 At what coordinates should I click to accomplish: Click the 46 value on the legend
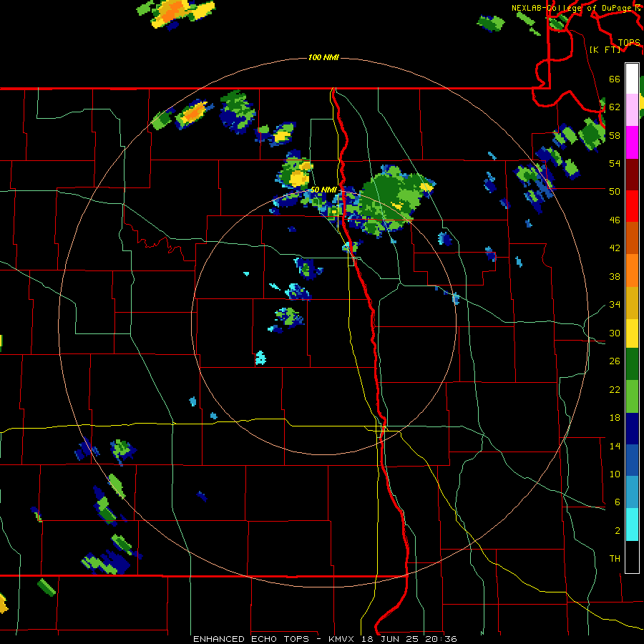click(x=615, y=220)
